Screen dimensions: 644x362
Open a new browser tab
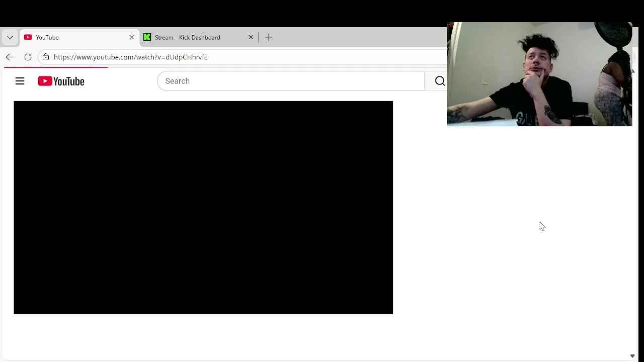(x=269, y=37)
